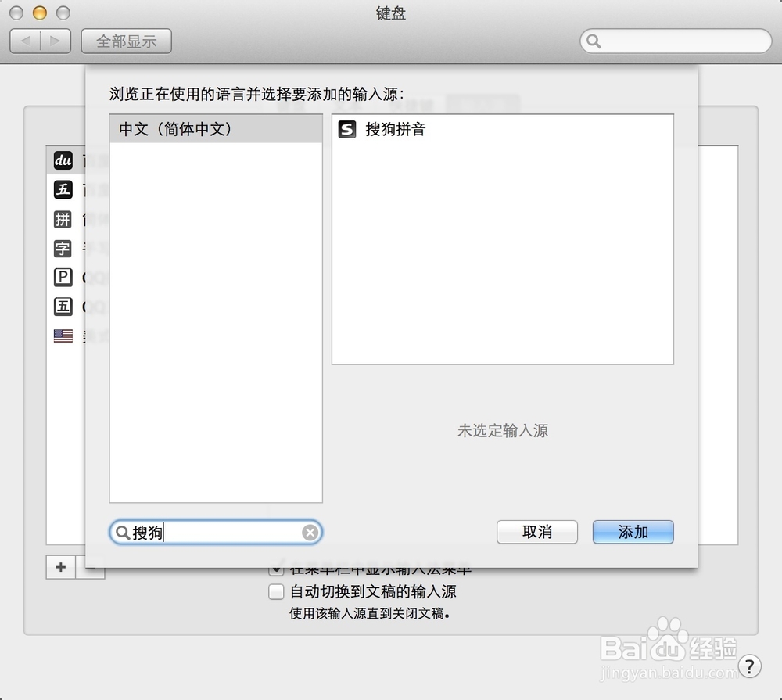The image size is (782, 700).
Task: Click the US flag input source icon
Action: click(x=63, y=336)
